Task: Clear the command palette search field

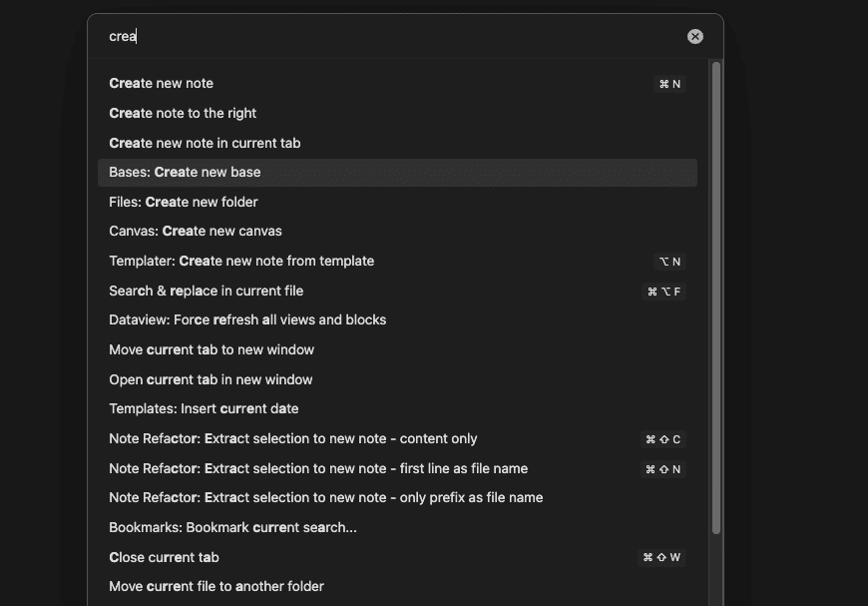Action: coord(695,37)
